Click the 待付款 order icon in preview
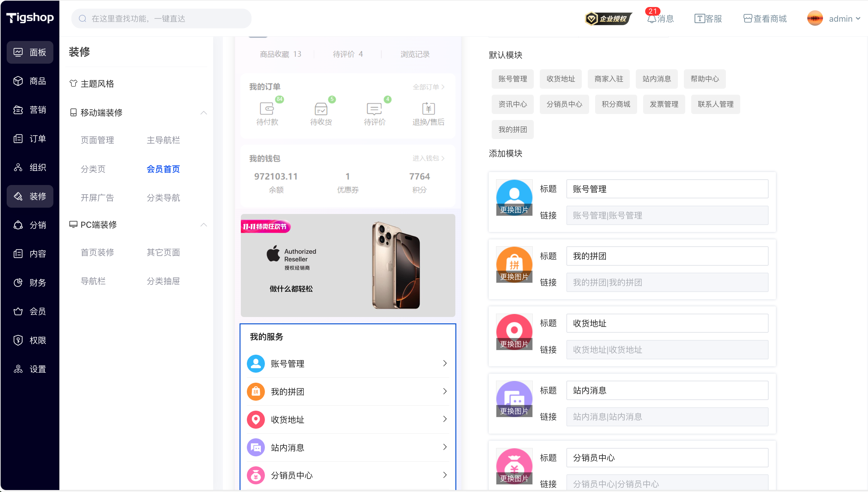This screenshot has height=492, width=868. pyautogui.click(x=267, y=113)
